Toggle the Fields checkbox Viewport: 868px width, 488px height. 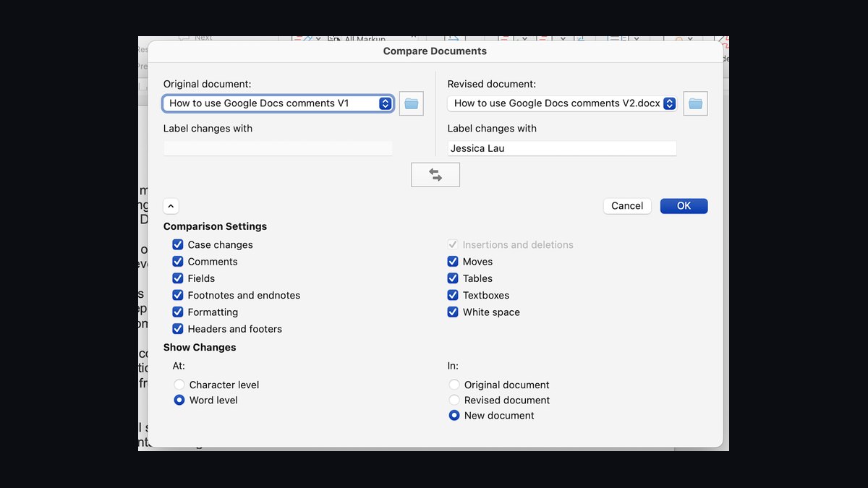[x=178, y=278]
